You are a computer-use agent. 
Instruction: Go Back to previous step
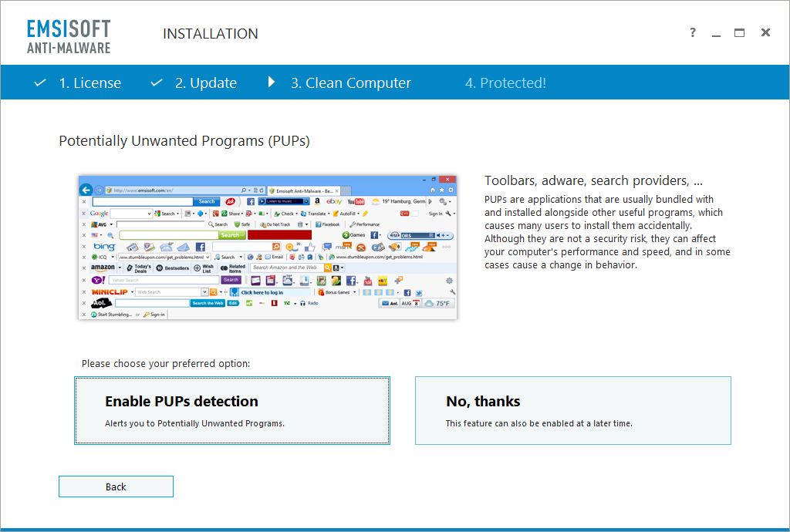116,487
